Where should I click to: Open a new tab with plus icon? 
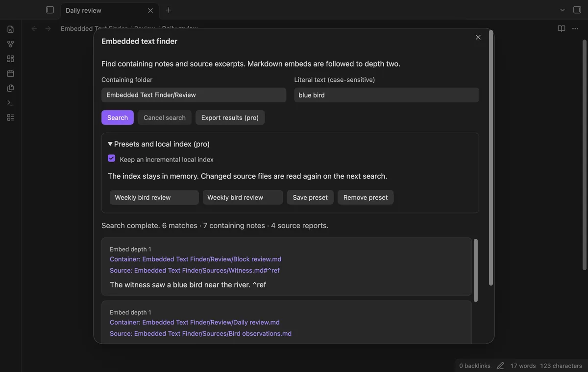[x=169, y=10]
